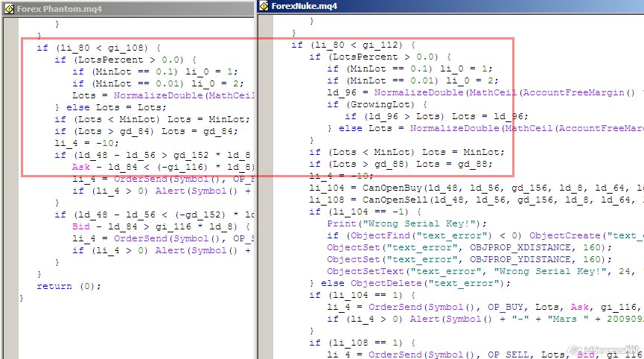The image size is (644, 359).
Task: Click 'if (Lots < MinLot) Lots = MinLot;' in ForexNuke
Action: (x=407, y=152)
